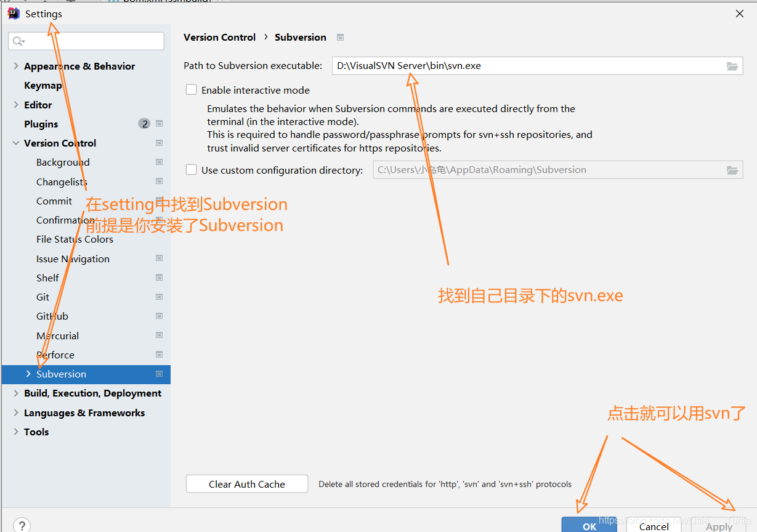Viewport: 757px width, 532px height.
Task: Select GitHub in the settings tree
Action: click(52, 316)
